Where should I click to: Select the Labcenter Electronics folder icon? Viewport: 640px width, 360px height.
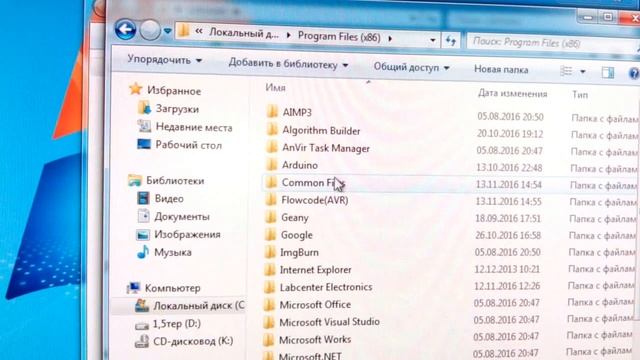[269, 287]
